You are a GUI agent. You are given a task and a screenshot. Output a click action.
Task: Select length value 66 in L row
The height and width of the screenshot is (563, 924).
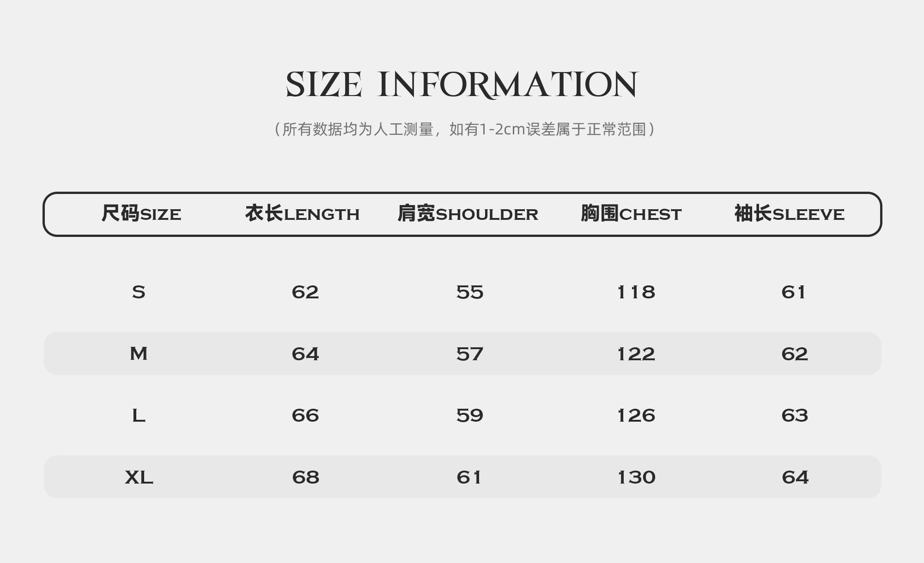[305, 416]
